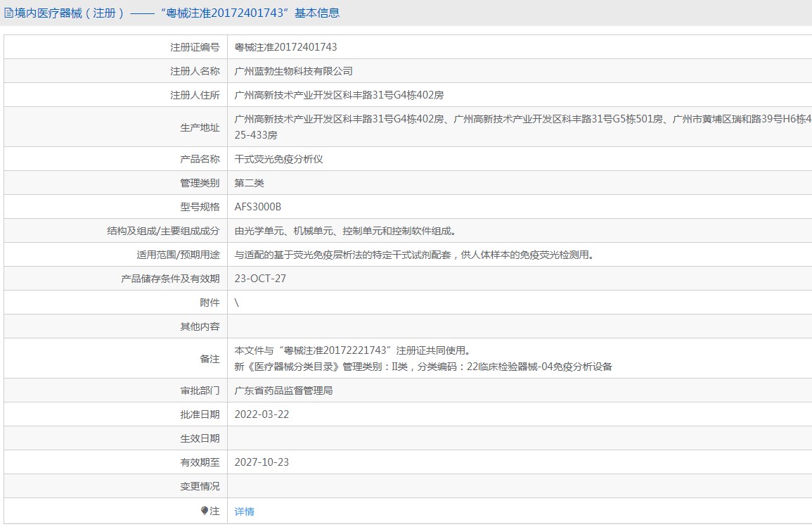Click the 型号规格 label
Viewport: 812px width, 527px height.
(200, 207)
